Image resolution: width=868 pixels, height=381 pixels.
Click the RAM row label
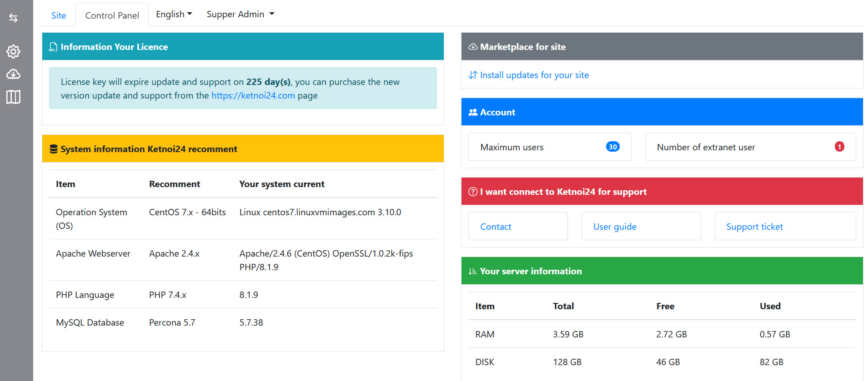click(x=485, y=334)
